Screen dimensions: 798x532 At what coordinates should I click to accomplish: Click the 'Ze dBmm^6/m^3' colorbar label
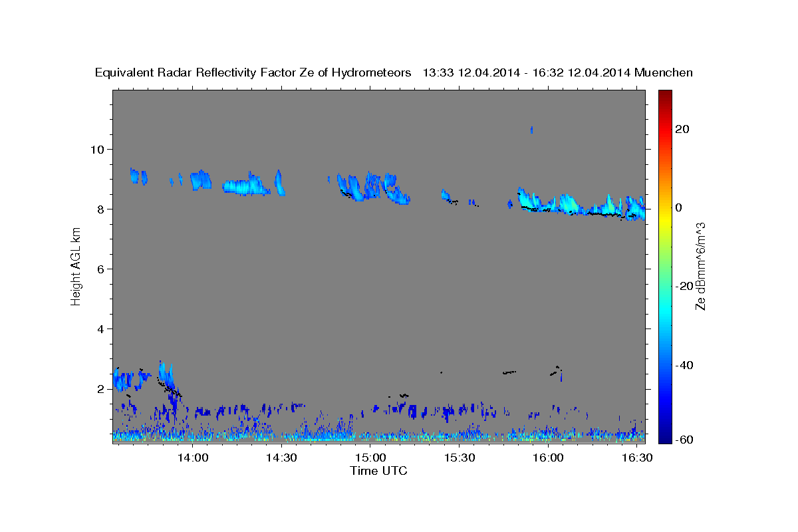pyautogui.click(x=700, y=266)
